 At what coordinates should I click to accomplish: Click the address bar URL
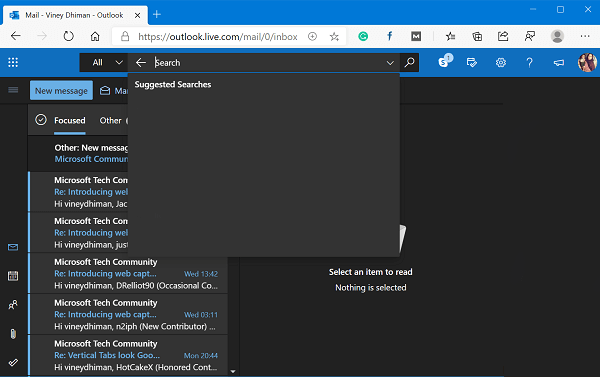(x=218, y=36)
